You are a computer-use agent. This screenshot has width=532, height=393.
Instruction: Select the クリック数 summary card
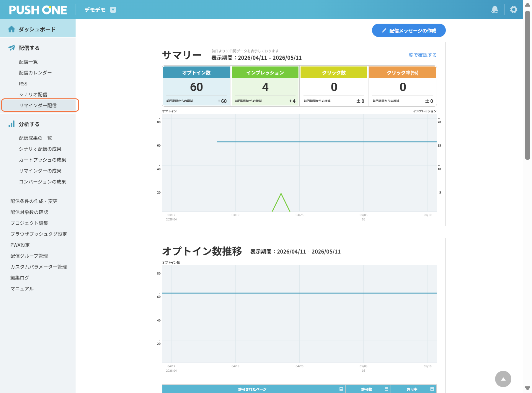click(x=334, y=86)
